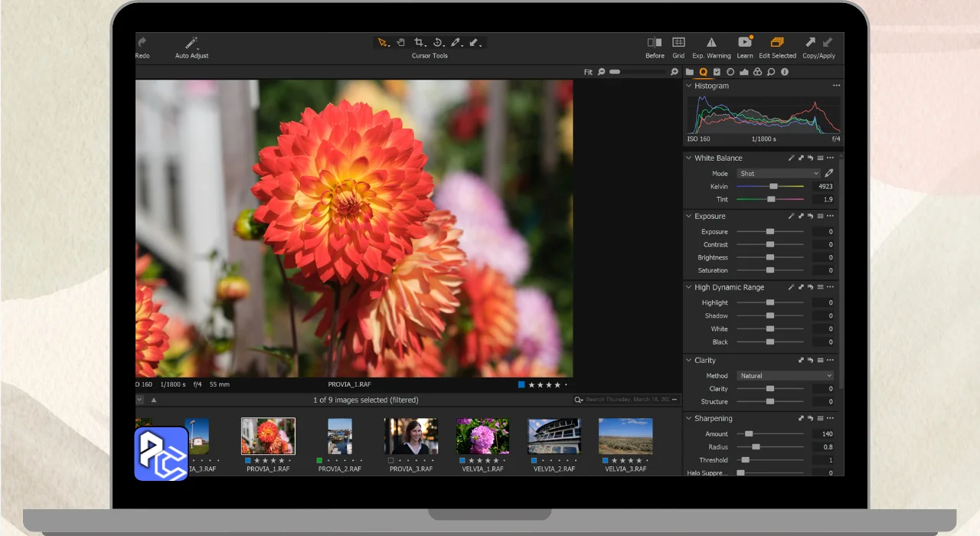Image resolution: width=980 pixels, height=536 pixels.
Task: Open the Learn video icon
Action: point(744,43)
